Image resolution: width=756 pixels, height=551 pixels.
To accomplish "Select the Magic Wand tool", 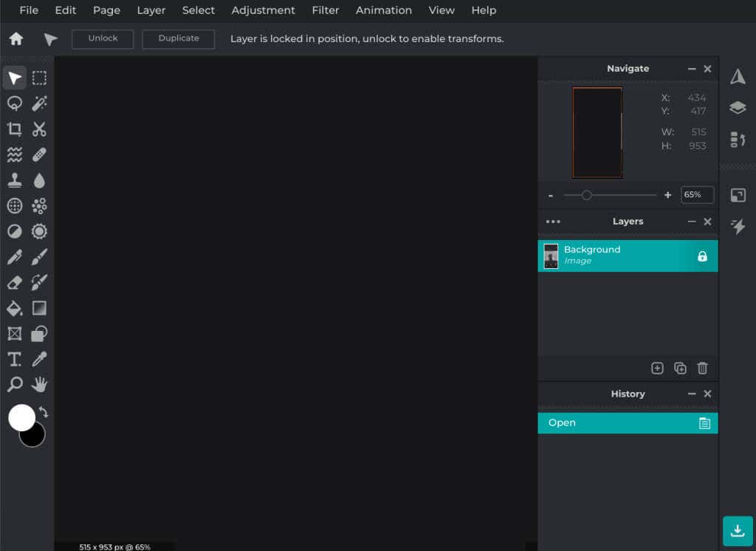I will click(x=39, y=103).
